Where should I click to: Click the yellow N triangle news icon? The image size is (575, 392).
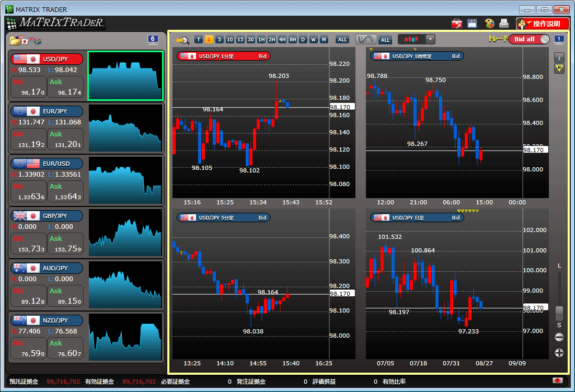559,68
